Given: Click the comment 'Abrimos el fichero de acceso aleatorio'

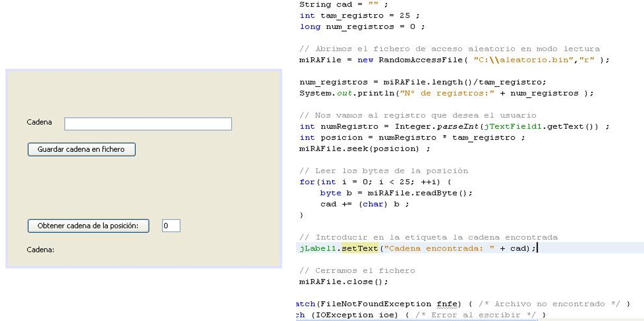Looking at the screenshot, I should 450,49.
